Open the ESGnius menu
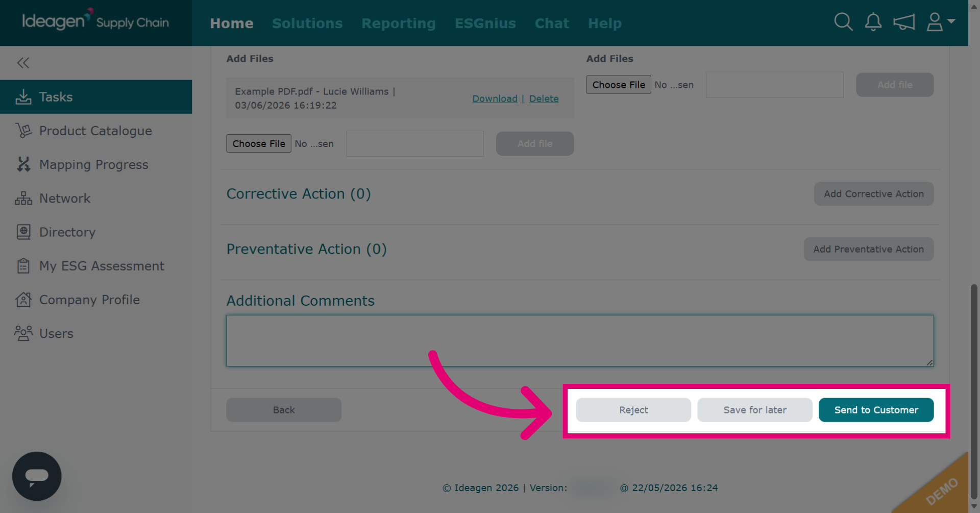980x513 pixels. pos(485,23)
